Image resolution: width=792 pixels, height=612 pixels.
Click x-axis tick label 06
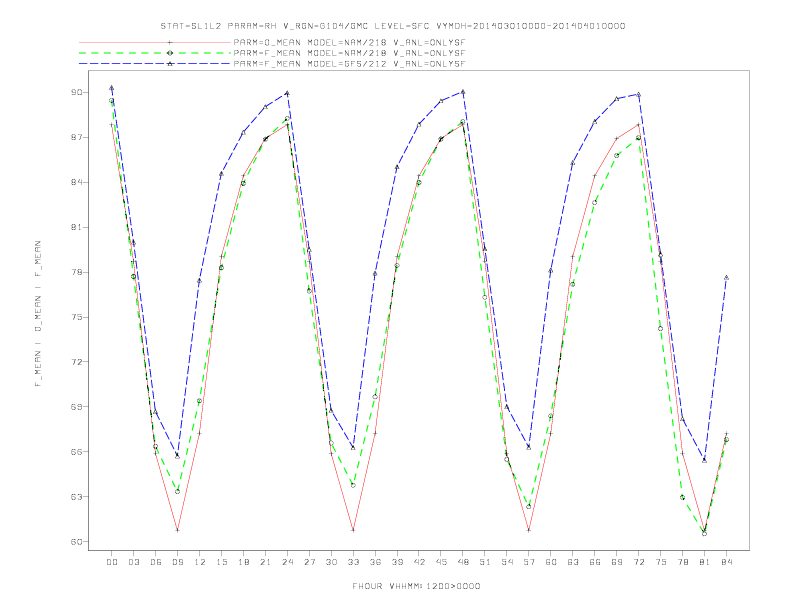click(x=156, y=562)
